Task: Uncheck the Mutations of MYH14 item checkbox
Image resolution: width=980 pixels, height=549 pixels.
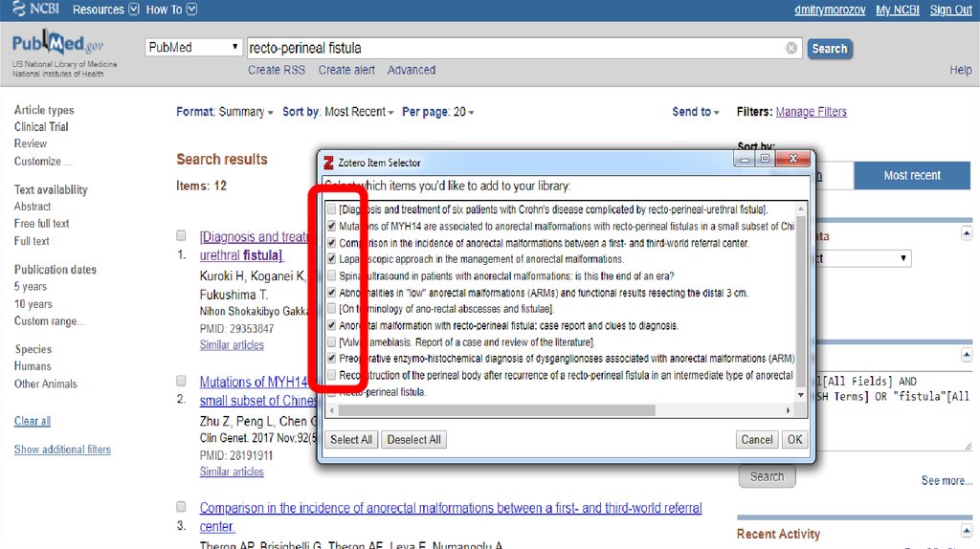Action: pyautogui.click(x=331, y=227)
